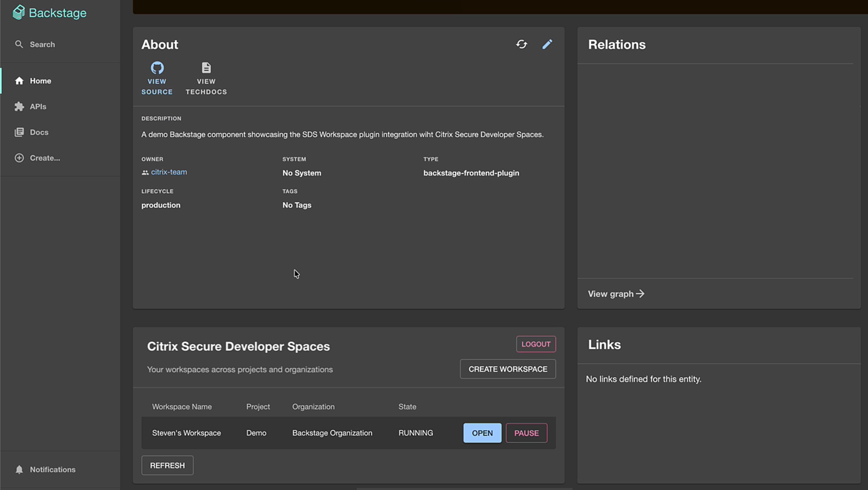Open Docs in the sidebar
This screenshot has width=868, height=490.
point(38,132)
